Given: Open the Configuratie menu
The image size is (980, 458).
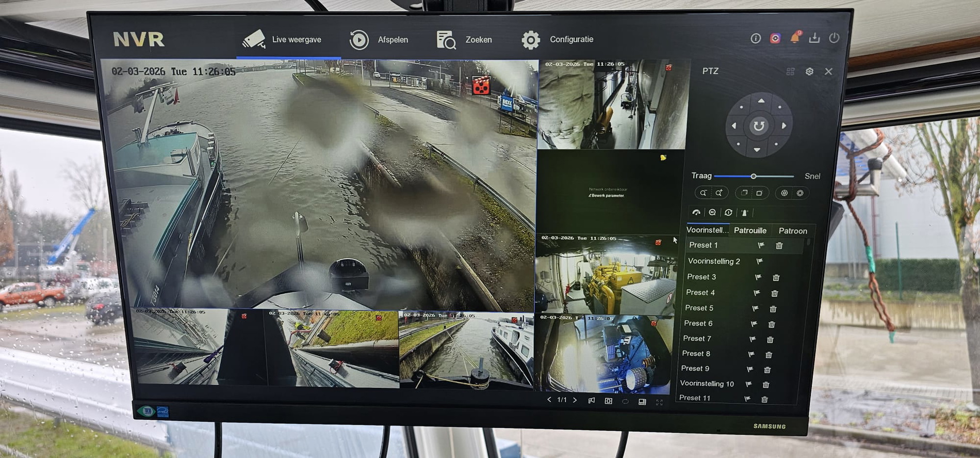Looking at the screenshot, I should click(558, 40).
